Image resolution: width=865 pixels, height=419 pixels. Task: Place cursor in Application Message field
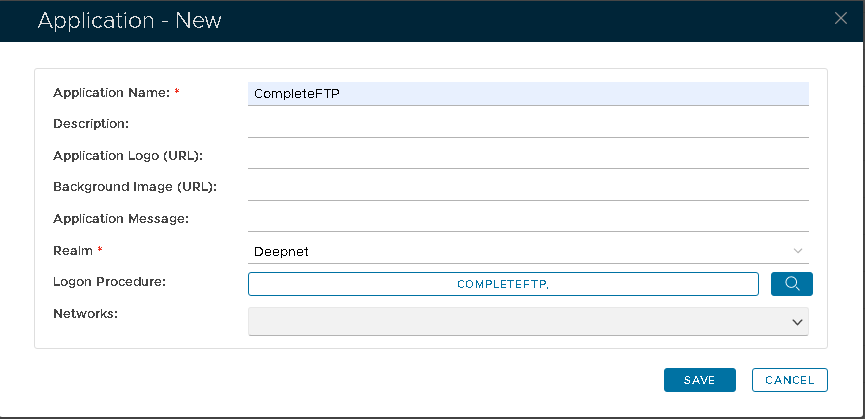[528, 219]
